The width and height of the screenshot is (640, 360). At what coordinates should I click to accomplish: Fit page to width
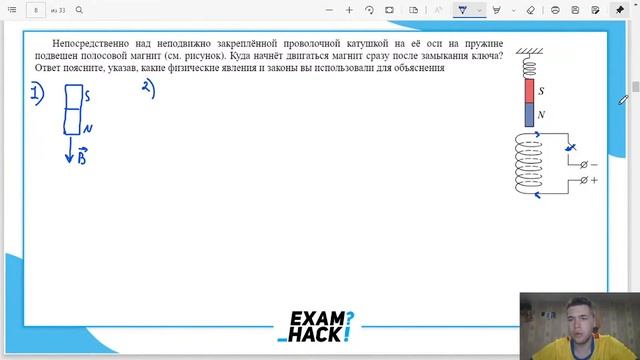(389, 10)
